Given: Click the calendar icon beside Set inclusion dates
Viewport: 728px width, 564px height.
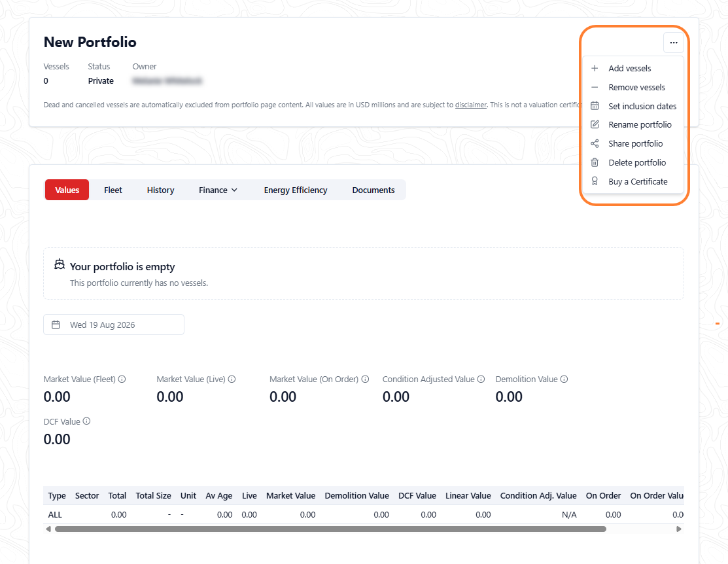Looking at the screenshot, I should (595, 106).
